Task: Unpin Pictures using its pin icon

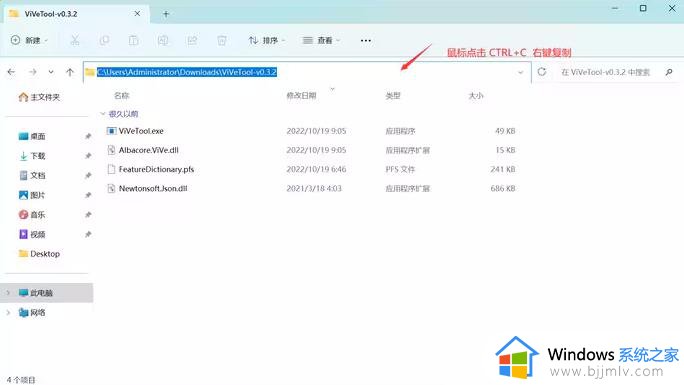Action: 88,195
